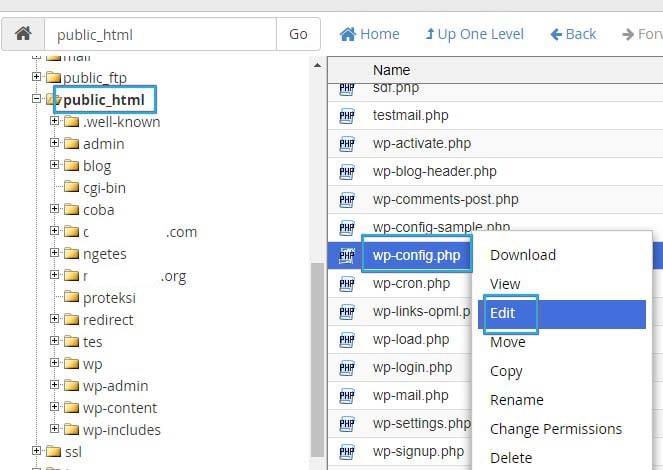Expand the admin folder

pos(54,143)
